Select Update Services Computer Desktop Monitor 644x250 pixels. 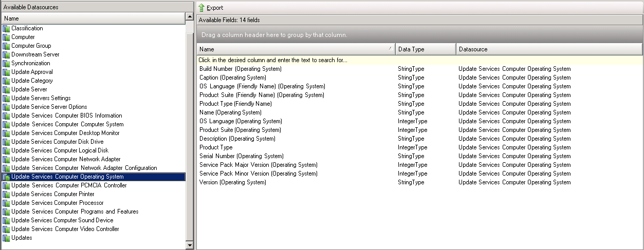click(x=65, y=133)
